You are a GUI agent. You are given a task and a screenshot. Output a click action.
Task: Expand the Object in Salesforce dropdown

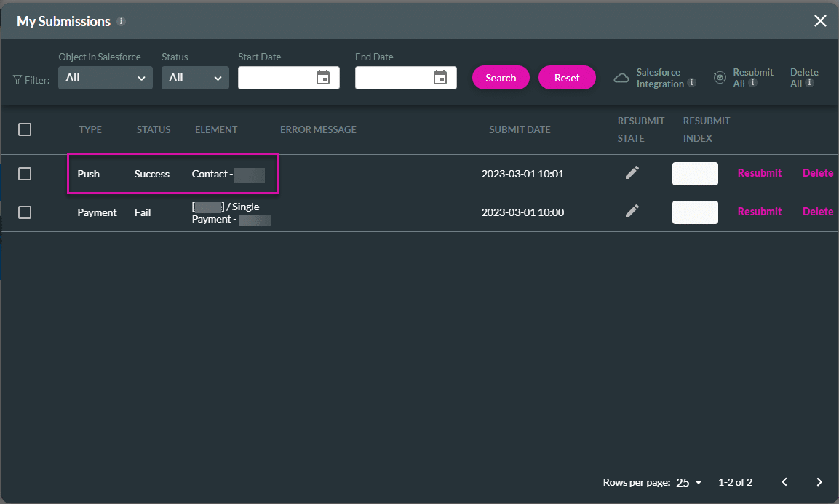click(106, 78)
